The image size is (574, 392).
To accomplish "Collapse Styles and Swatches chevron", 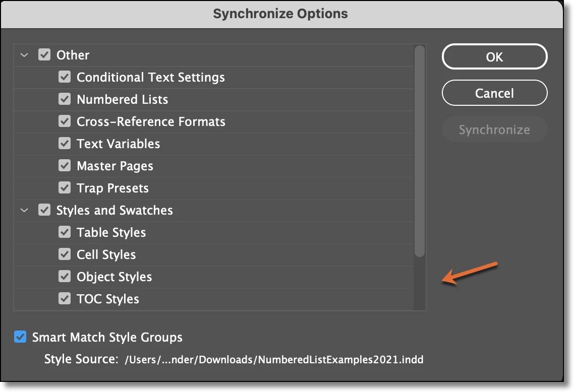I will coord(24,210).
